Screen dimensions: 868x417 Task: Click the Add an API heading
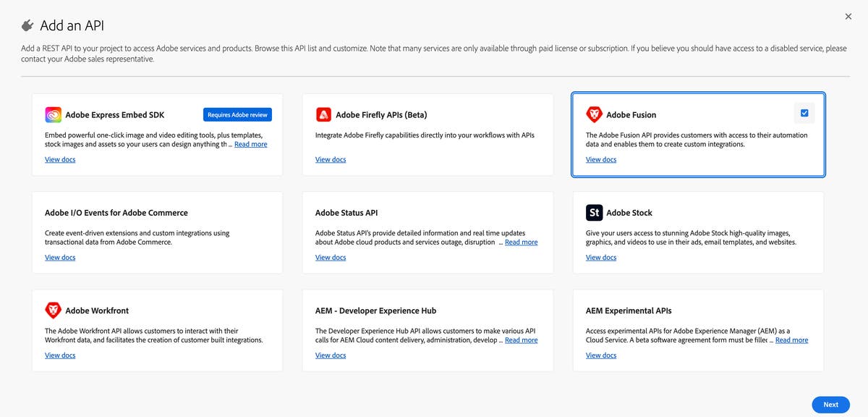pyautogui.click(x=72, y=25)
